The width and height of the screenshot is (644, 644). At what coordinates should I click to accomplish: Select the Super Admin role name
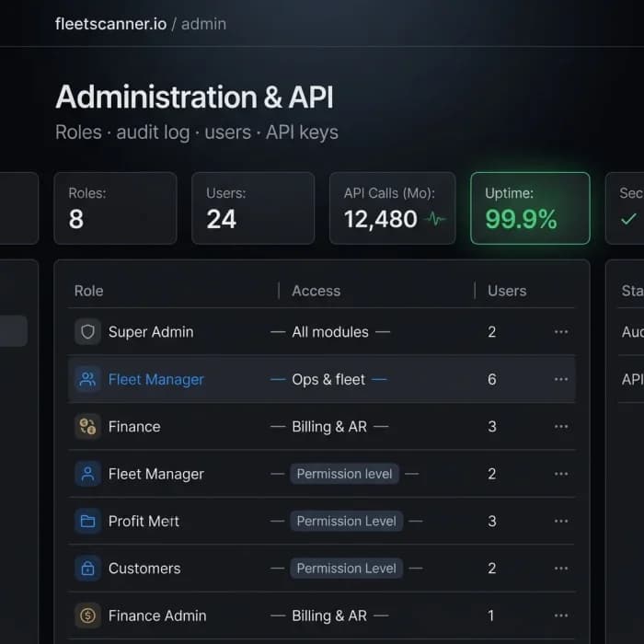coord(151,332)
